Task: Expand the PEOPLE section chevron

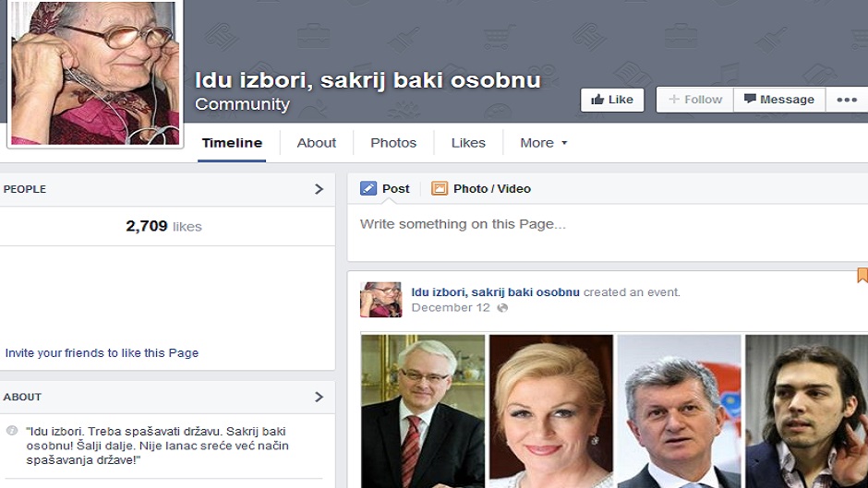Action: [x=319, y=189]
